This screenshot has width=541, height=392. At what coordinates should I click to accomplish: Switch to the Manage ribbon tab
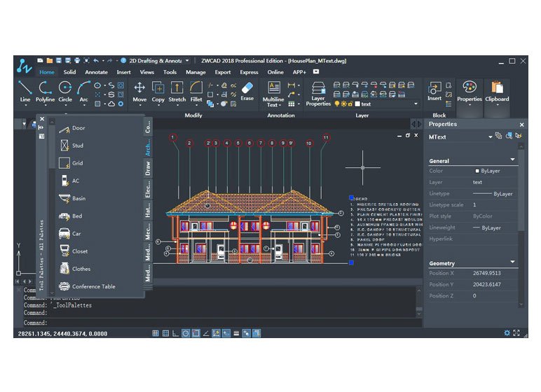pos(196,72)
